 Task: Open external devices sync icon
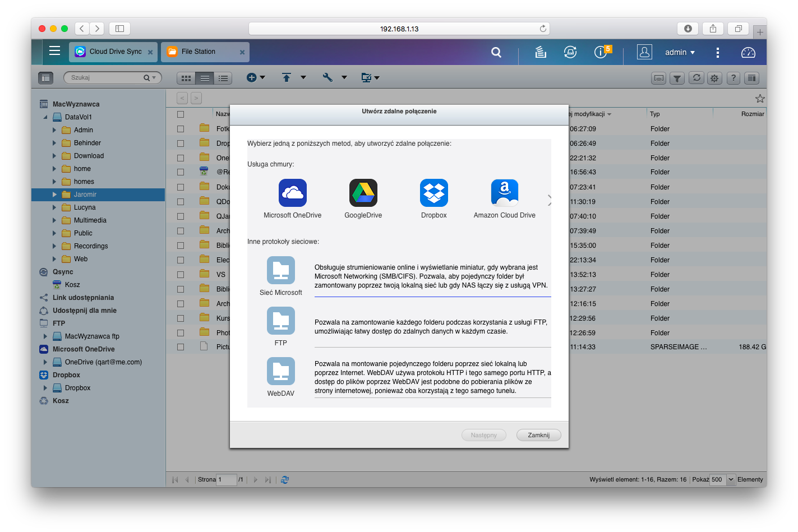point(570,52)
